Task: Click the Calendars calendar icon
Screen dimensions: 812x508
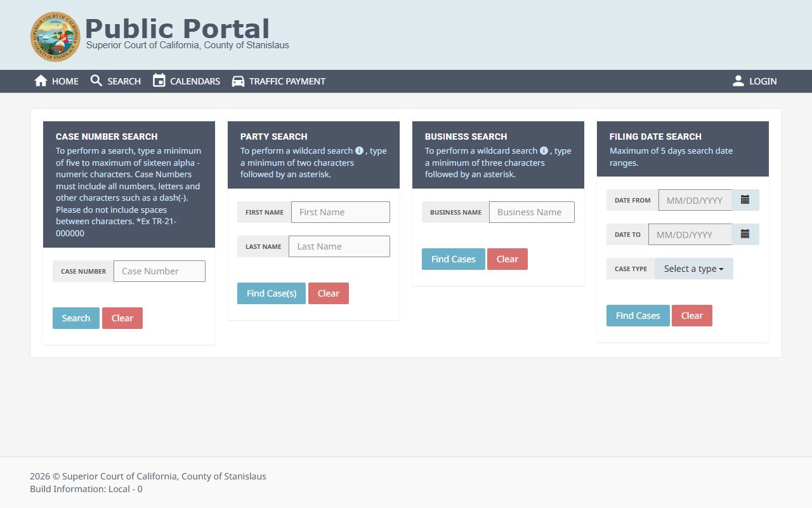Action: pyautogui.click(x=159, y=81)
